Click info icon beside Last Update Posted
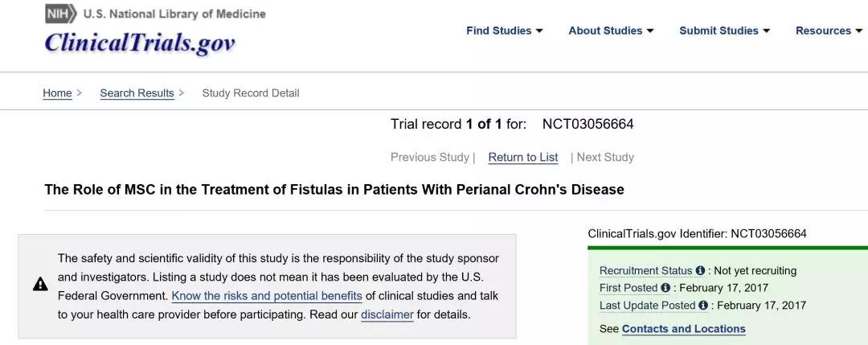The width and height of the screenshot is (868, 345). [x=703, y=306]
